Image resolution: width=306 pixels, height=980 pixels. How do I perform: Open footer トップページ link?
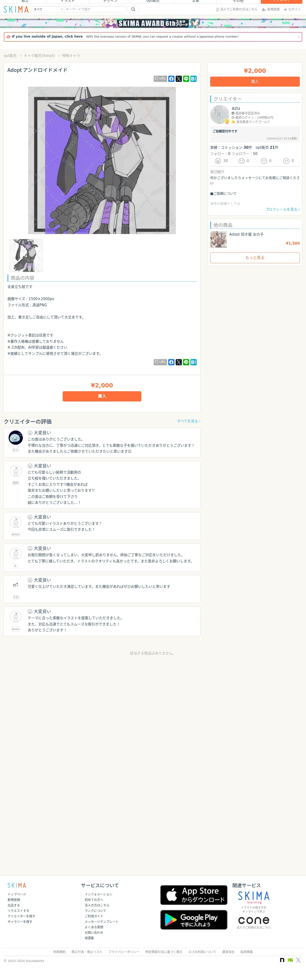click(17, 894)
